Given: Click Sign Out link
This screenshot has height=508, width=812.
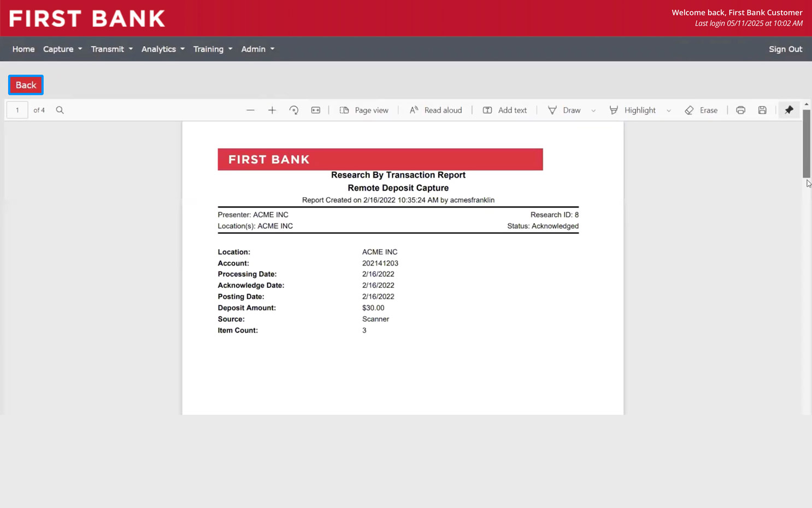Looking at the screenshot, I should pos(785,49).
